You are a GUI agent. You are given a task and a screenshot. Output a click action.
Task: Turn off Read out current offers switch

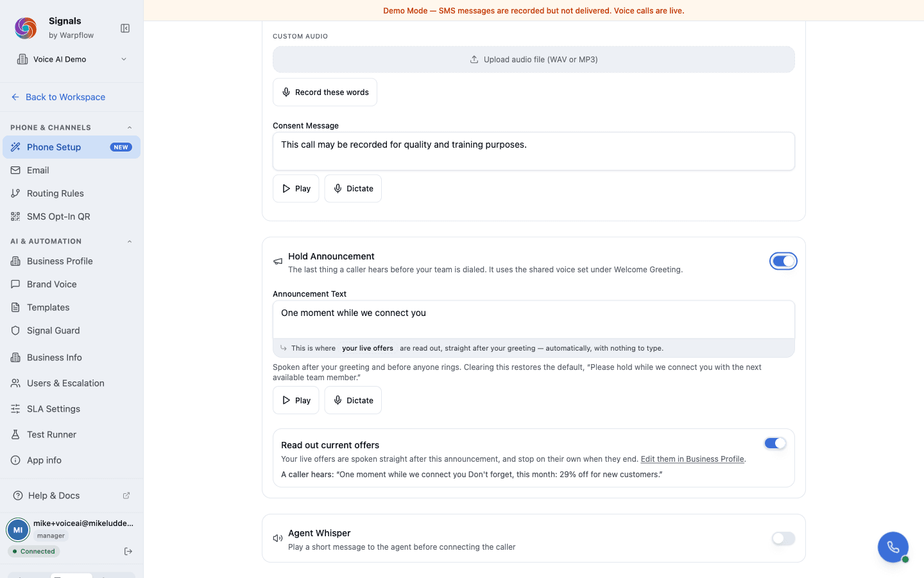pyautogui.click(x=775, y=443)
